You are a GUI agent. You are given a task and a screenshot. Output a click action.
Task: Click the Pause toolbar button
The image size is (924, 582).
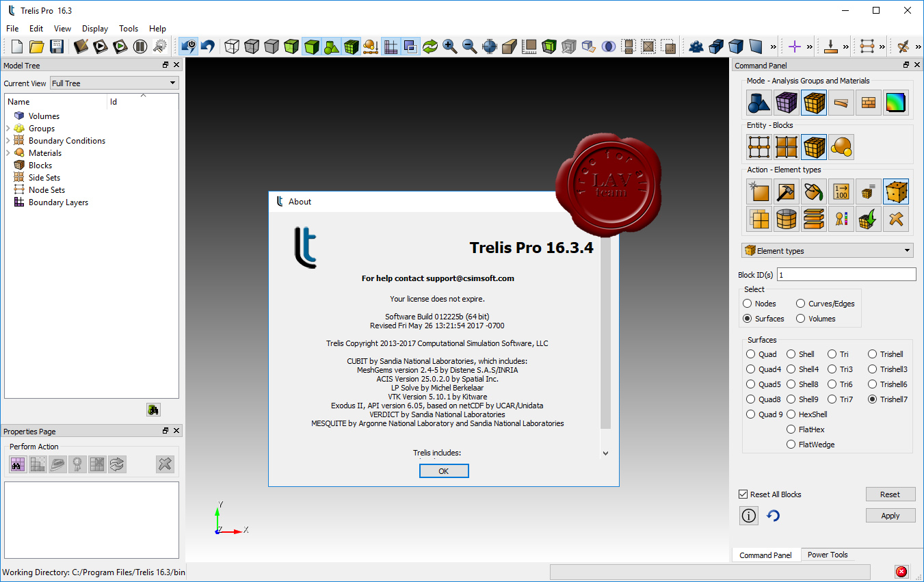pyautogui.click(x=140, y=47)
